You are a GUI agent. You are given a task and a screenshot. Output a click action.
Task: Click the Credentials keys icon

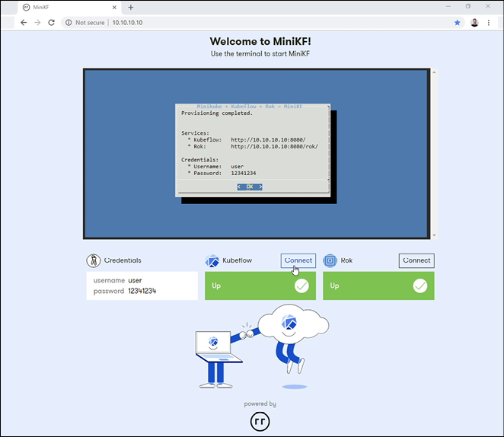94,260
